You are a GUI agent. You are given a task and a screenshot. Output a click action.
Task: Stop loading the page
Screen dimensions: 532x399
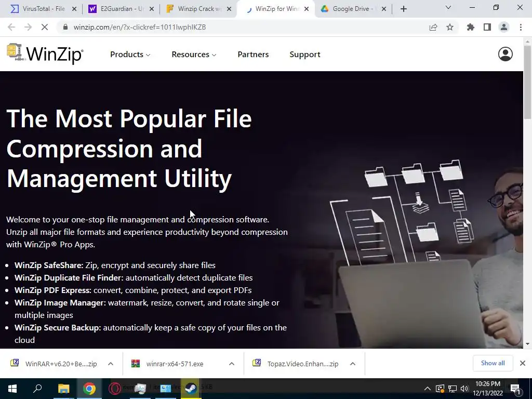click(x=45, y=27)
